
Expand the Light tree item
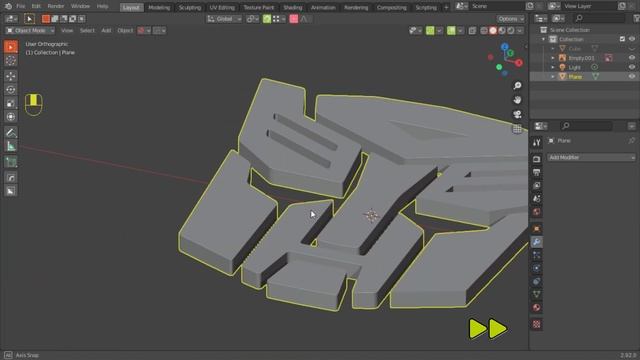[x=553, y=67]
